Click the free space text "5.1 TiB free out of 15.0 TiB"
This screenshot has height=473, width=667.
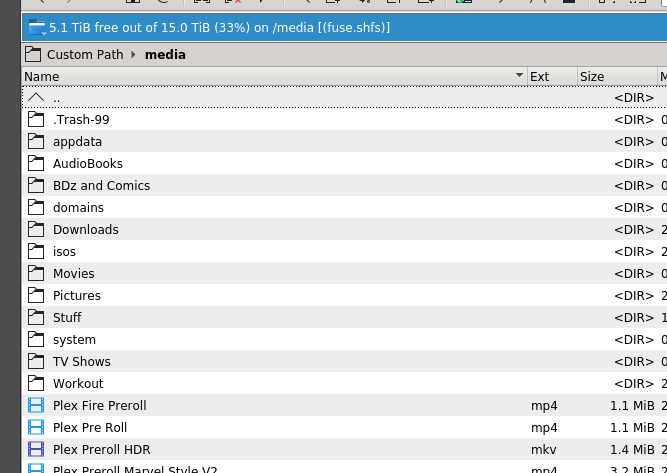click(130, 28)
